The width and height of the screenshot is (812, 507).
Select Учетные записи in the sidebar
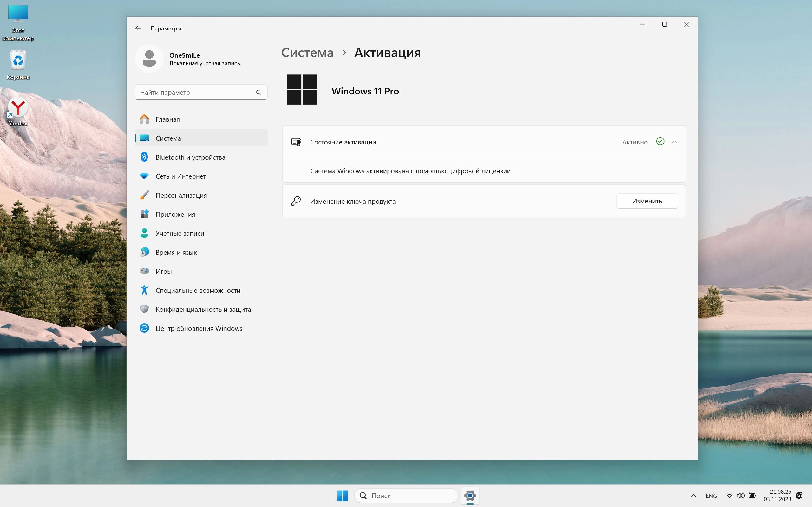click(180, 234)
